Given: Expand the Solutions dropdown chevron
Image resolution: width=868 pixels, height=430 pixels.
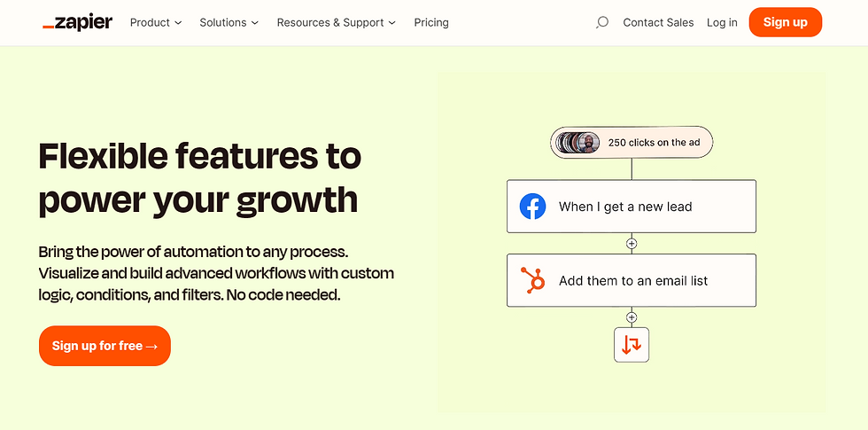Looking at the screenshot, I should pos(255,23).
